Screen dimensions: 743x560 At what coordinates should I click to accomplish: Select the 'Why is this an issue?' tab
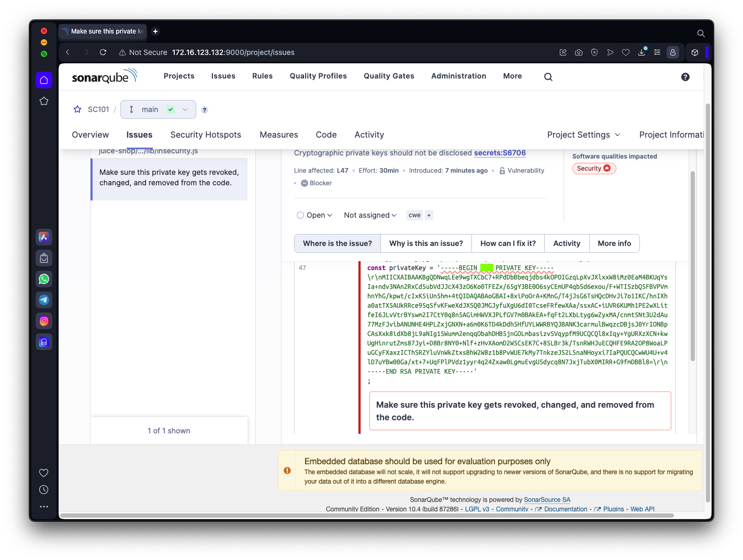pyautogui.click(x=426, y=243)
